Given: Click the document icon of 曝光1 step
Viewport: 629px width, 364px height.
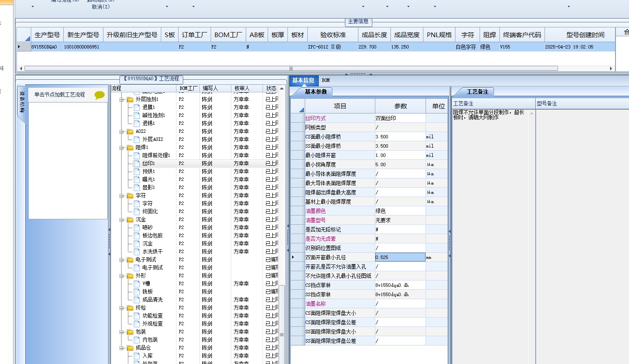Looking at the screenshot, I should [x=137, y=179].
